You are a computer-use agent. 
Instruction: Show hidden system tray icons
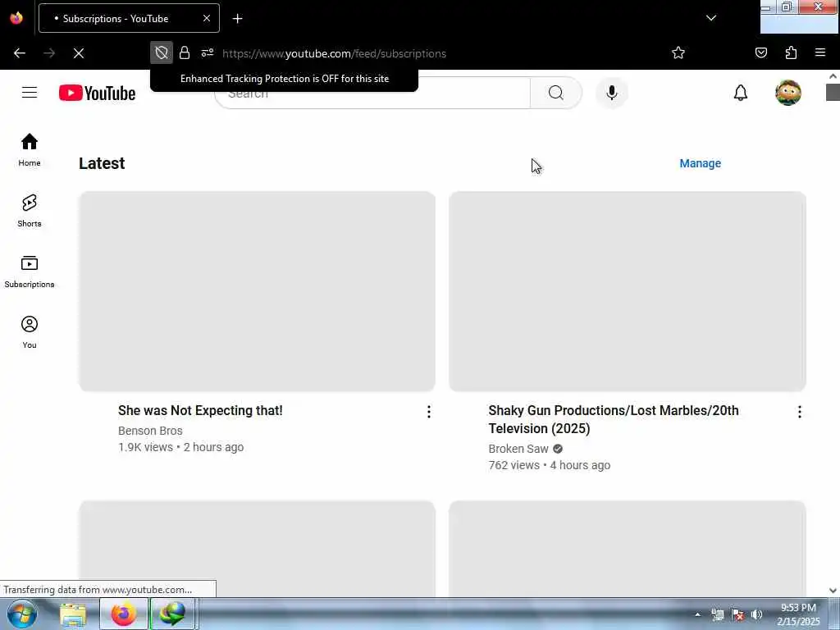point(697,614)
